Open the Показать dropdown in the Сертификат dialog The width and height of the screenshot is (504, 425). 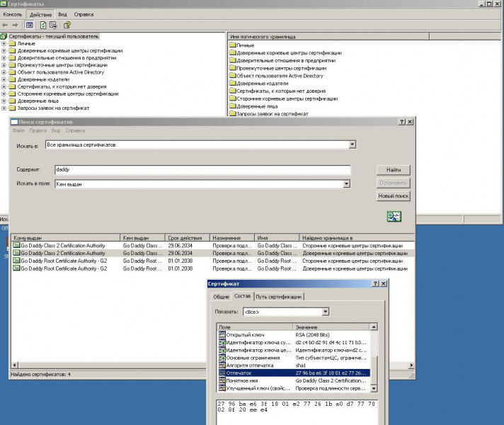(x=326, y=312)
